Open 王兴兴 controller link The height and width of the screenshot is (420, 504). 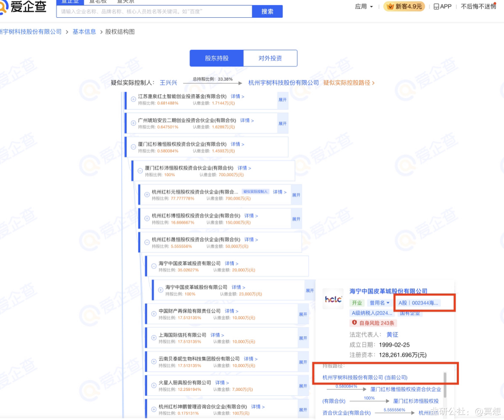(x=168, y=83)
